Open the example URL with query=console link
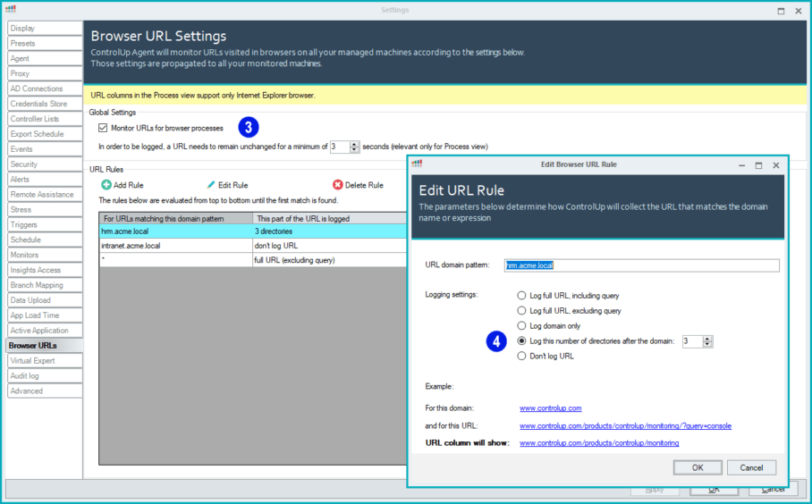This screenshot has width=812, height=504. point(626,426)
